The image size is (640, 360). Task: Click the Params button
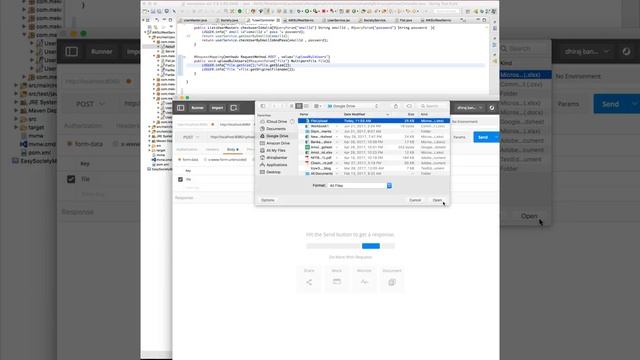coord(460,137)
